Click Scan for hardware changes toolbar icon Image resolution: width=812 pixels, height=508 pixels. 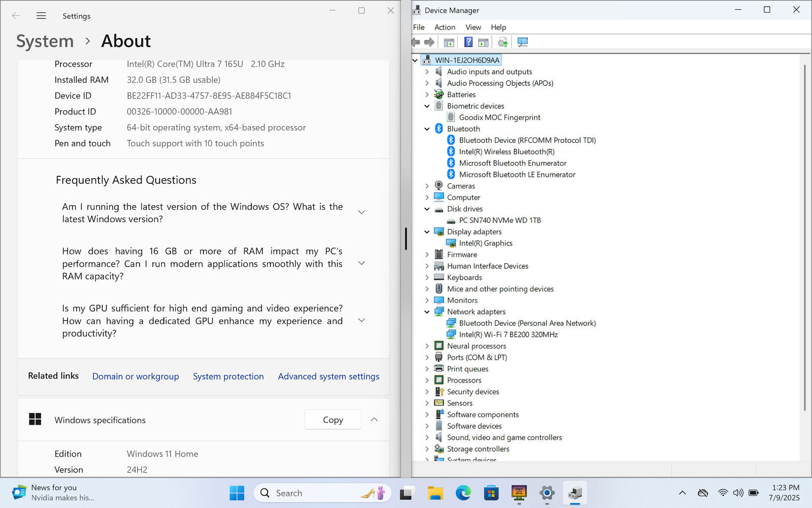pos(522,42)
